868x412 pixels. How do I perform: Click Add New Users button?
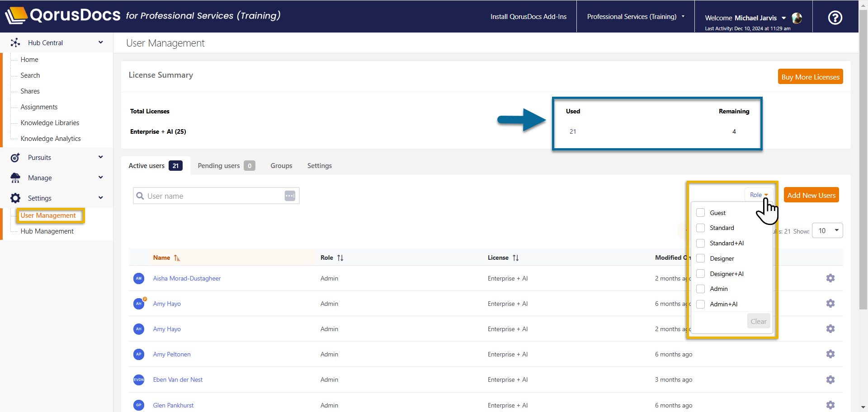[811, 195]
